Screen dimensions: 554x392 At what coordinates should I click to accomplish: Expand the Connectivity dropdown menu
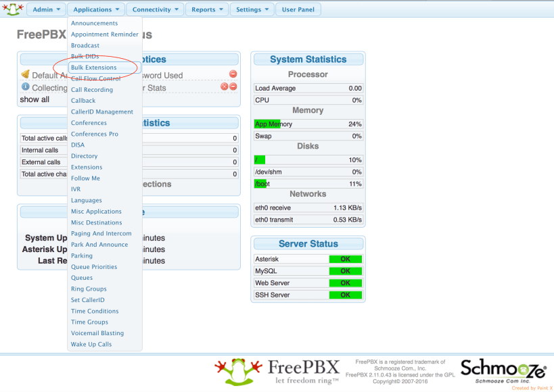coord(156,9)
